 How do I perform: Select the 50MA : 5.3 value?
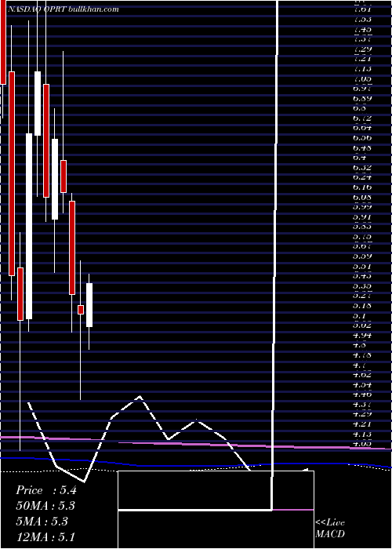(x=45, y=506)
